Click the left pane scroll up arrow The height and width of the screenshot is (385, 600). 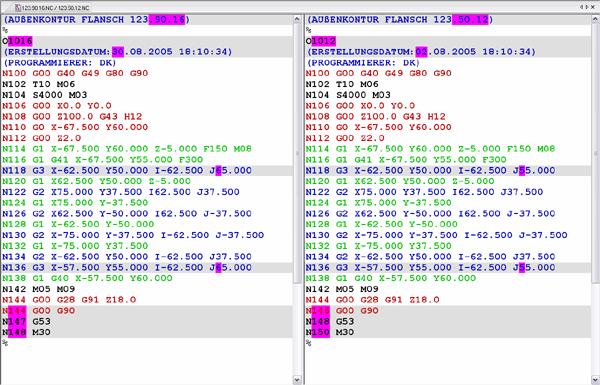coord(297,19)
